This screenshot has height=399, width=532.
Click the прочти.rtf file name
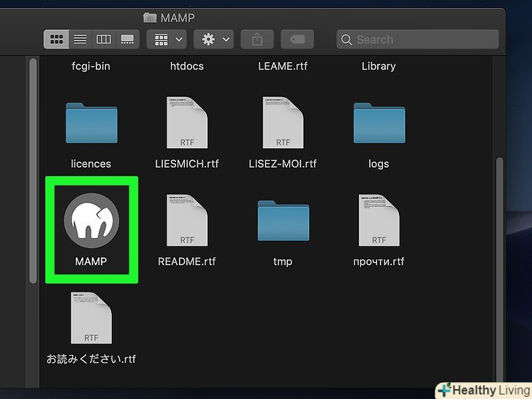[x=379, y=262]
